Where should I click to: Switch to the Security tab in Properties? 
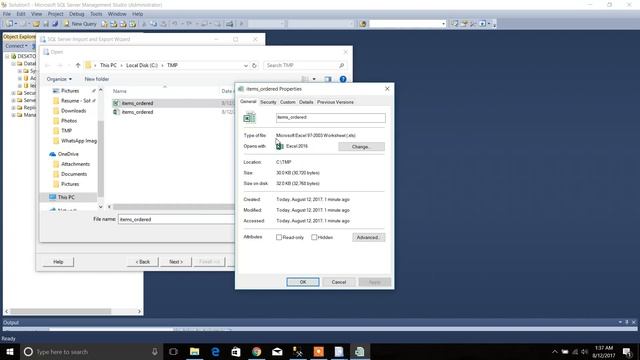tap(268, 102)
